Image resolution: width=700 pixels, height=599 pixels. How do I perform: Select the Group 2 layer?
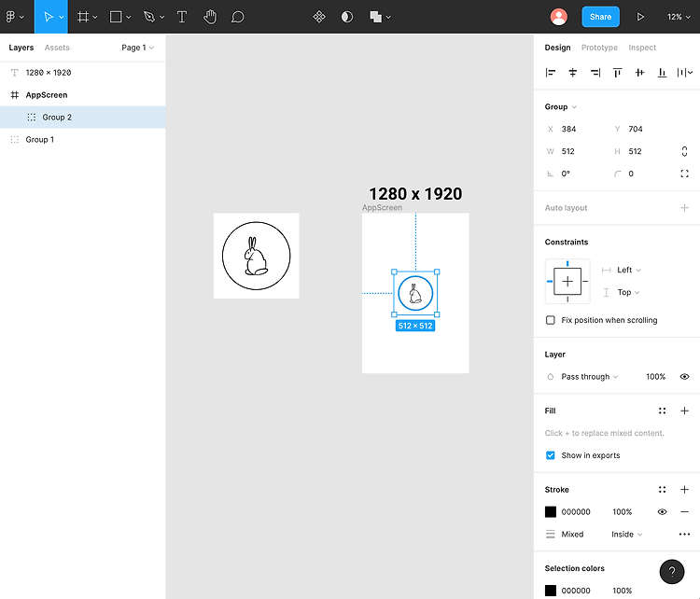tap(83, 117)
